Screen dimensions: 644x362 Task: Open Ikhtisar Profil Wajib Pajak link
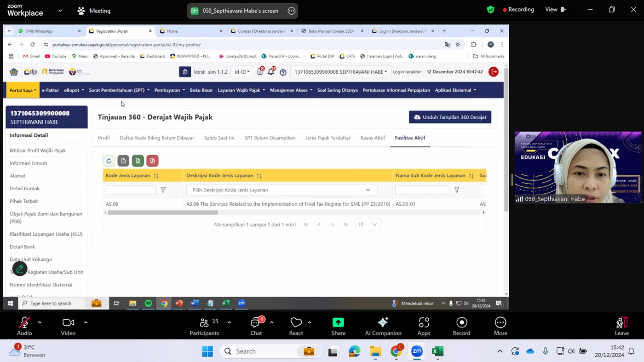38,150
